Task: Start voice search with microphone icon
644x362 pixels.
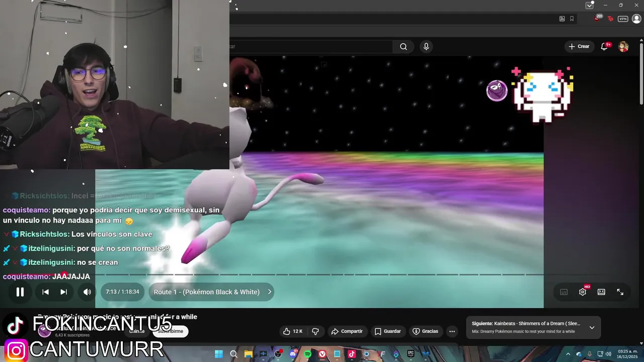Action: 426,47
